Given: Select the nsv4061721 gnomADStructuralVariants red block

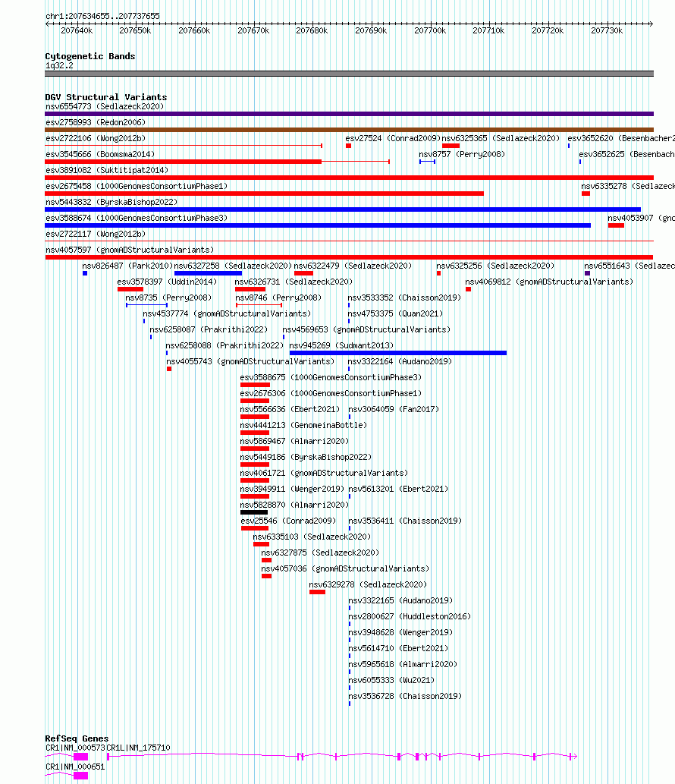Looking at the screenshot, I should point(255,481).
